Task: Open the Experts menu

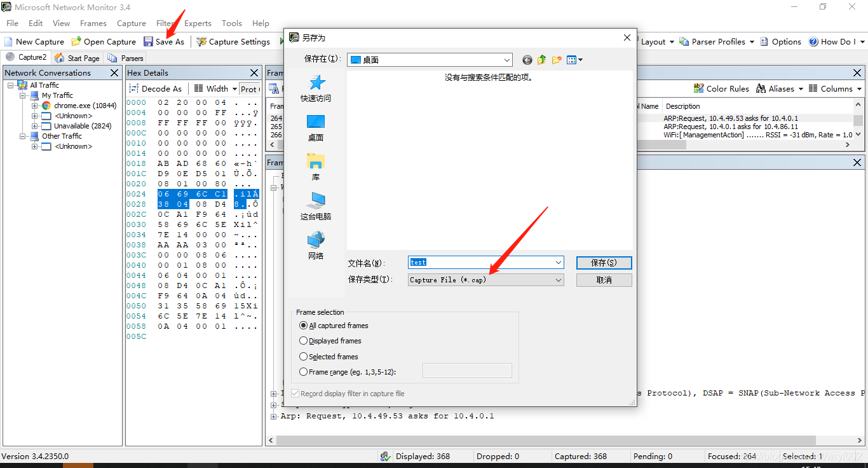Action: point(198,23)
